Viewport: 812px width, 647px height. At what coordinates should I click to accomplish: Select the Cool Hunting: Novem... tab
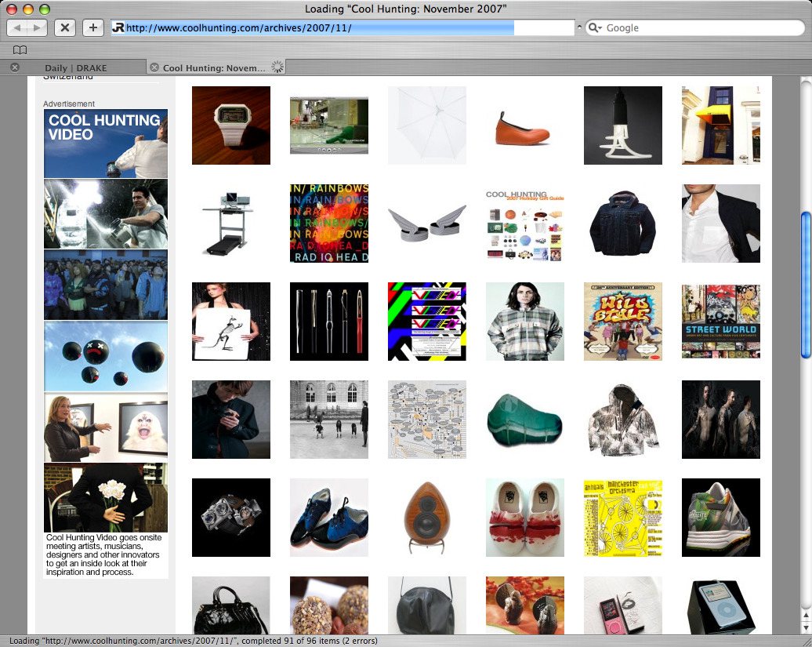214,68
